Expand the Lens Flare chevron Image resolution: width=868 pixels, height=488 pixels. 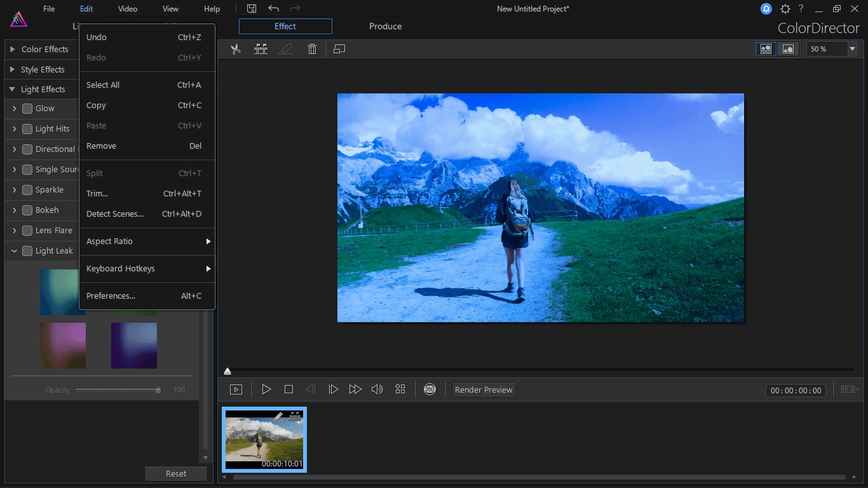[14, 231]
